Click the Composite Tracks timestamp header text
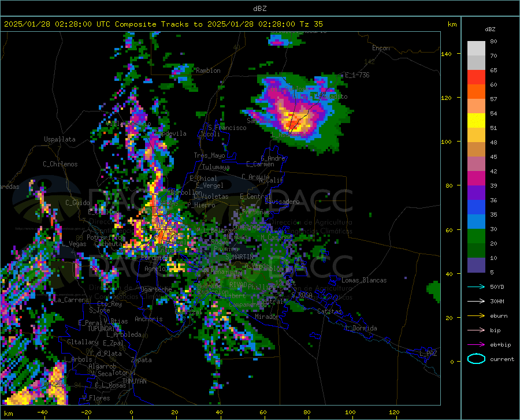This screenshot has height=420, width=520. point(163,24)
